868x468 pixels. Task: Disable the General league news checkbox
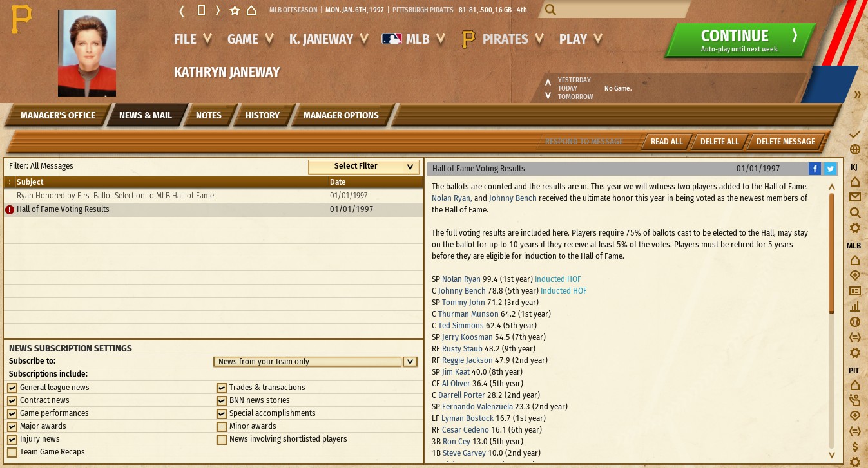12,388
